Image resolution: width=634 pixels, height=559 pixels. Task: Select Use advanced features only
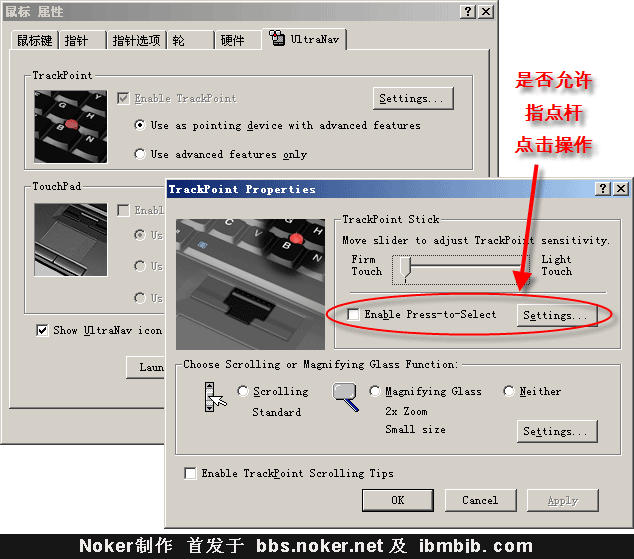[x=140, y=154]
